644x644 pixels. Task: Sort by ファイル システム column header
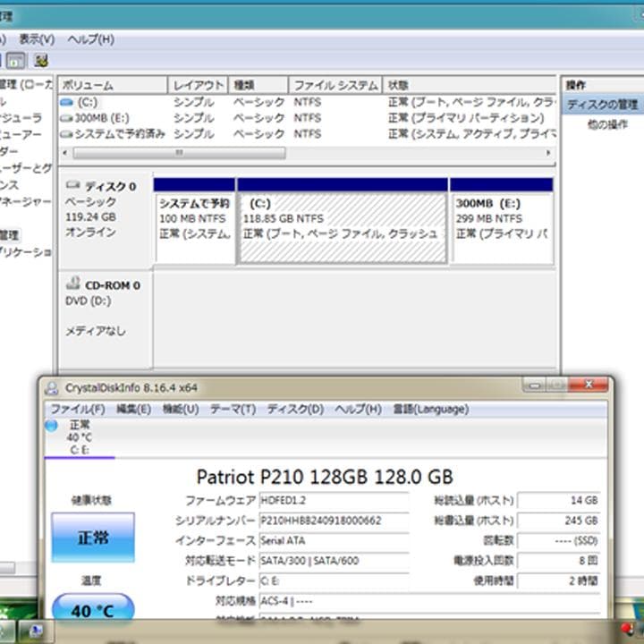335,86
